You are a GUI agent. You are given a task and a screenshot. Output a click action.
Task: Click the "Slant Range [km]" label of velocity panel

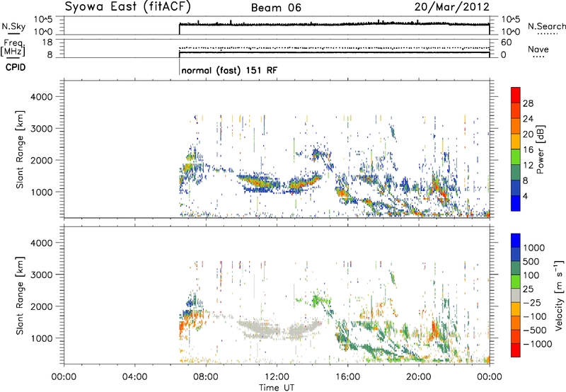tap(20, 296)
